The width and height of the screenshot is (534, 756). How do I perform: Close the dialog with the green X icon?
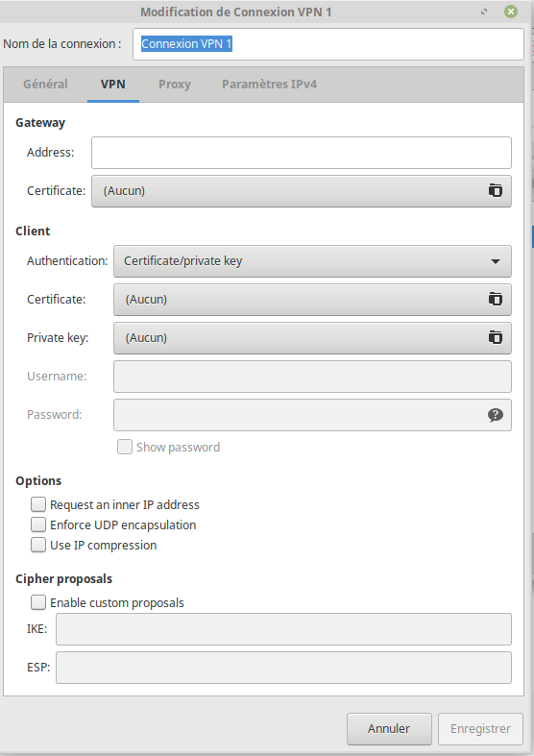(x=511, y=12)
